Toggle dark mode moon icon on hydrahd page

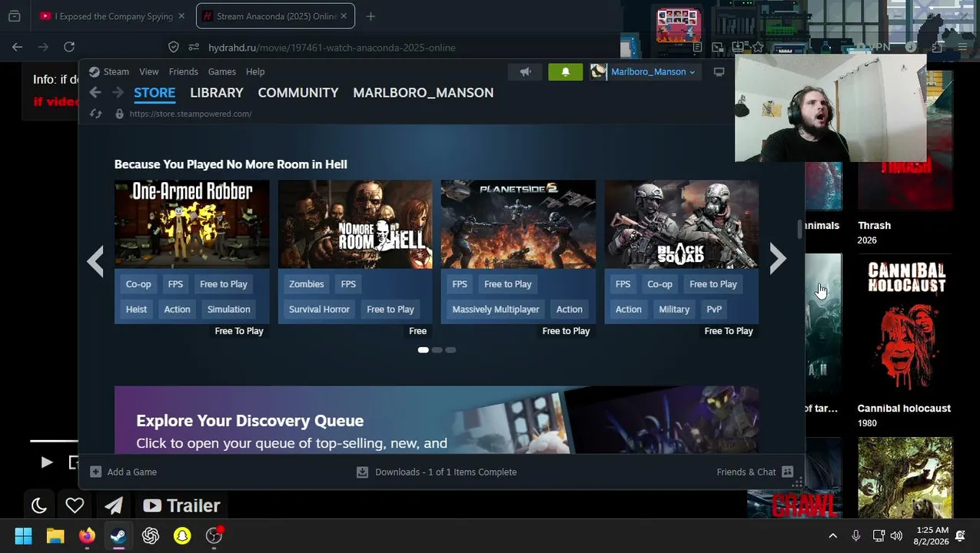[39, 505]
